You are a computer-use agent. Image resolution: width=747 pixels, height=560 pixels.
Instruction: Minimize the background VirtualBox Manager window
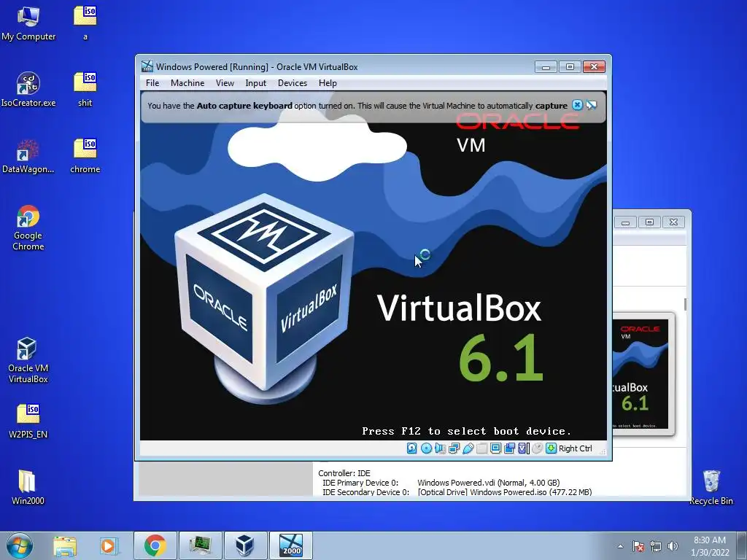625,222
